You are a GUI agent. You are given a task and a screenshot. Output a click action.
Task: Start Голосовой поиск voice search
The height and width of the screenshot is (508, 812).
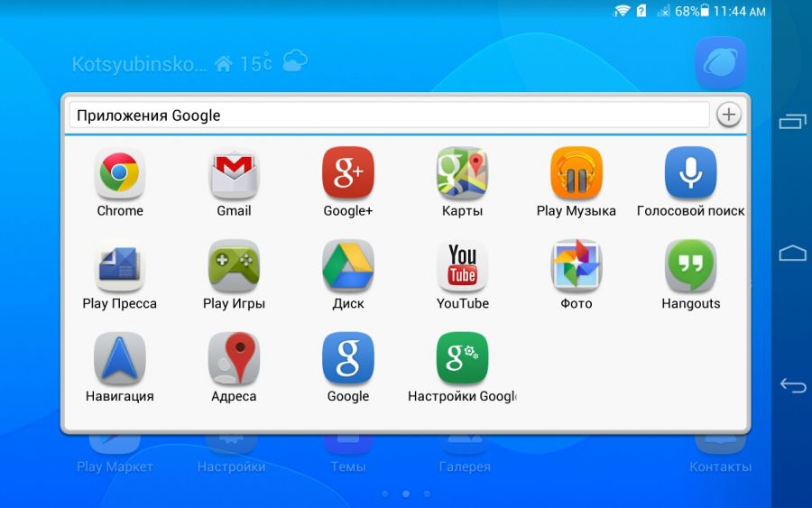point(690,173)
